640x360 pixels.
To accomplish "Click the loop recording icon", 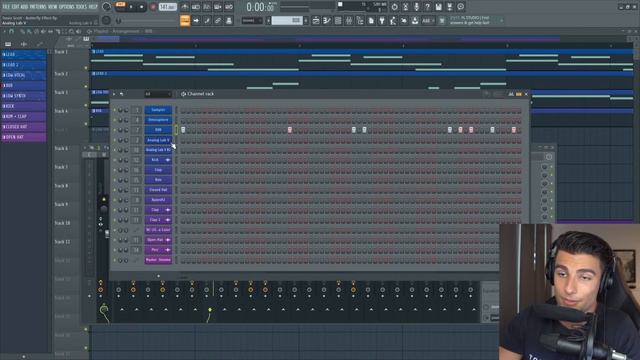I will (x=229, y=7).
